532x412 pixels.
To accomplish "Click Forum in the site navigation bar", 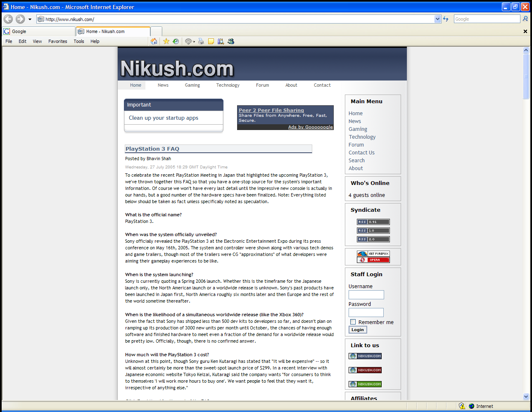I will 262,85.
